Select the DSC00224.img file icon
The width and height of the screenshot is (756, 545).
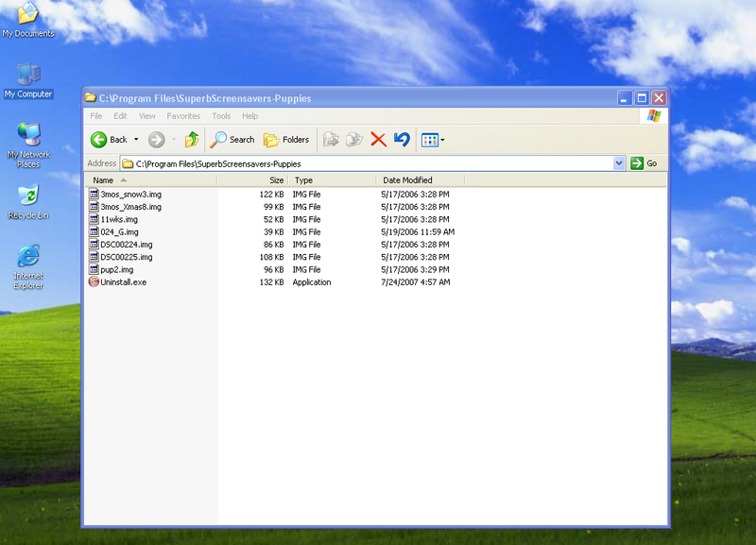94,244
